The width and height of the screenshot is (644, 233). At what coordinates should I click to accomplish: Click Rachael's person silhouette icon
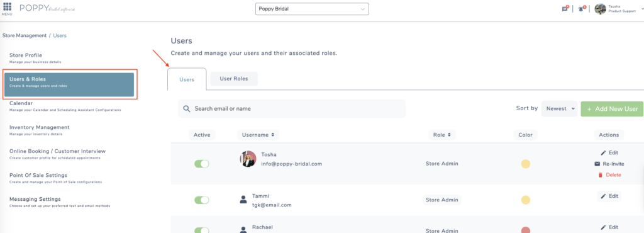243,229
